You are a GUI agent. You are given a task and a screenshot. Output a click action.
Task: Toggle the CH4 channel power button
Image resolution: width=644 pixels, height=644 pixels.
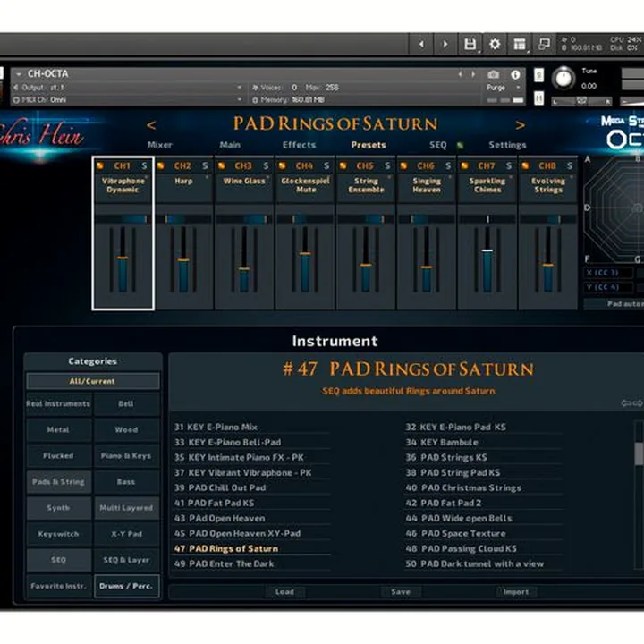[282, 165]
